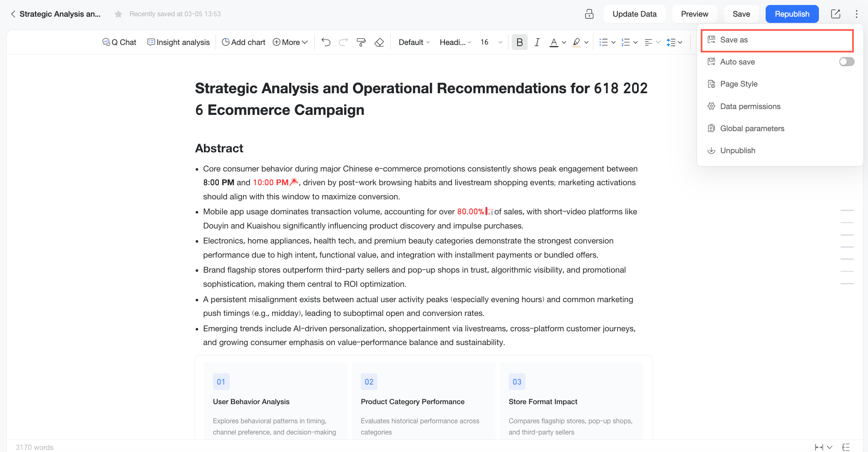The height and width of the screenshot is (452, 868).
Task: Click the report main title heading
Action: tap(421, 99)
